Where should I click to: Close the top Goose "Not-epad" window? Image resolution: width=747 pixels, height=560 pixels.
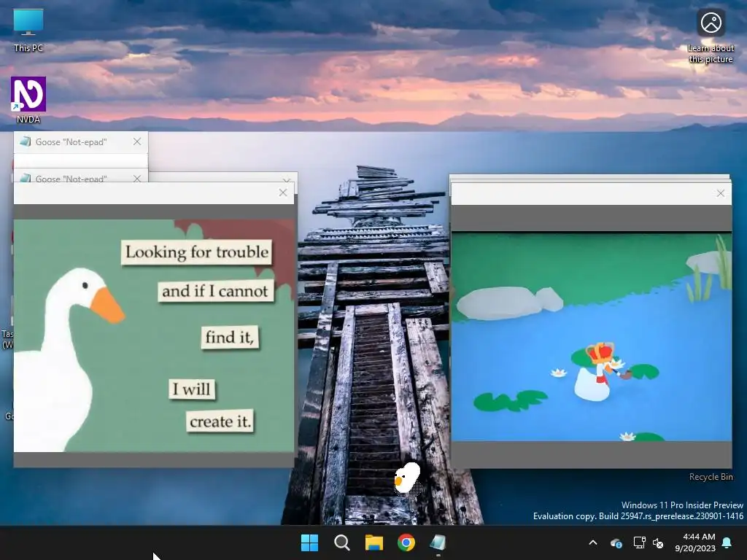click(137, 141)
